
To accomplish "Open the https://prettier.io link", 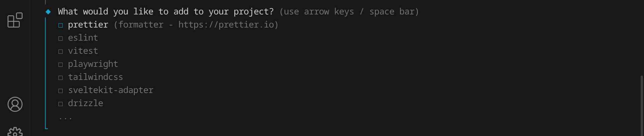I will (226, 25).
